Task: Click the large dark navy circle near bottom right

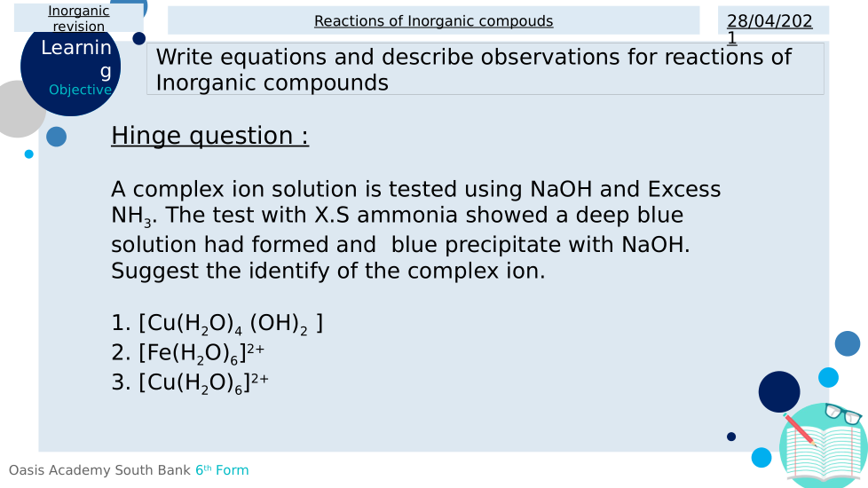Action: coord(778,391)
